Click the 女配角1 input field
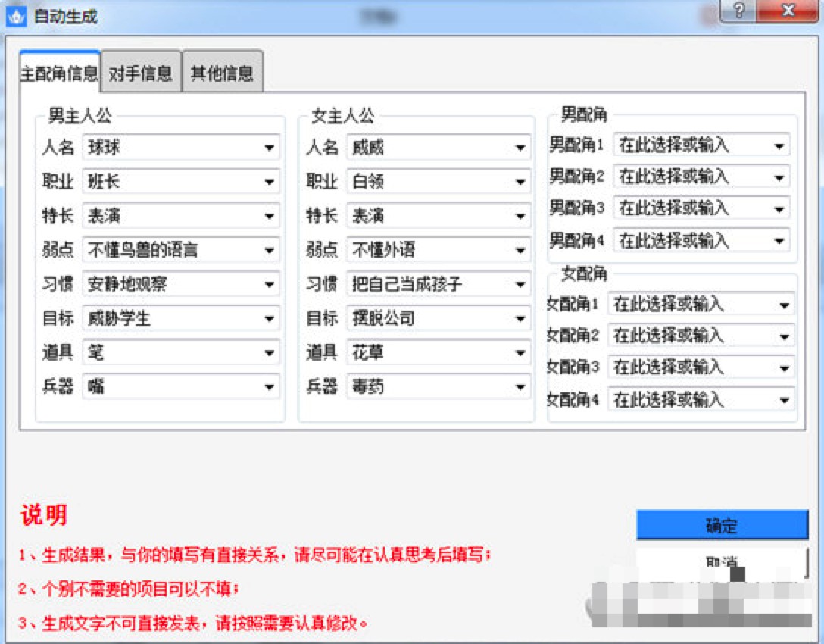This screenshot has height=644, width=824. click(701, 305)
